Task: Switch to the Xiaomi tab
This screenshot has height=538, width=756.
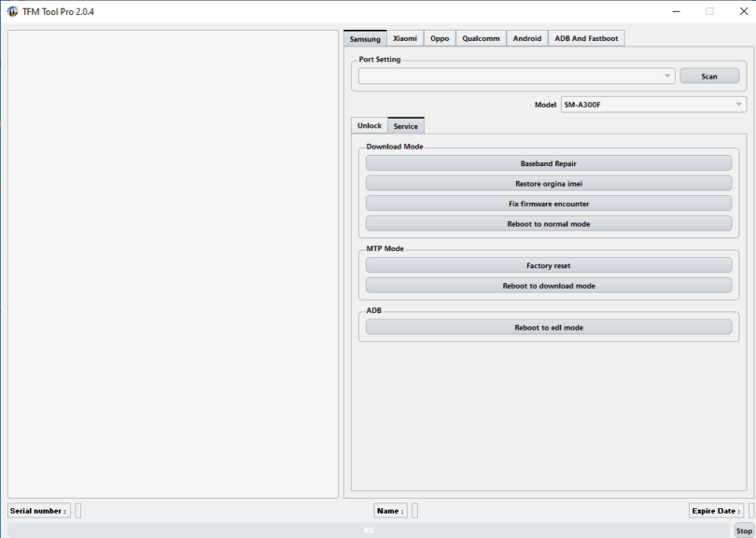Action: [x=405, y=38]
